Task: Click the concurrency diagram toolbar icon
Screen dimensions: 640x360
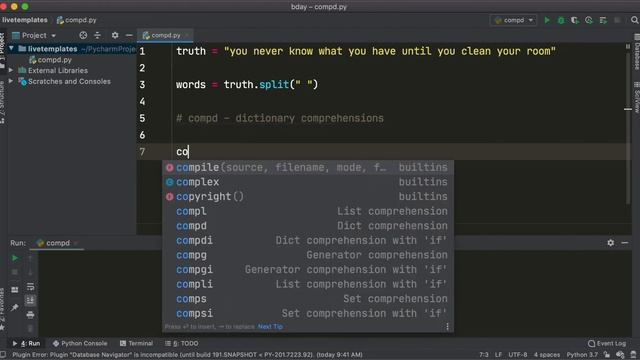Action: pyautogui.click(x=603, y=20)
